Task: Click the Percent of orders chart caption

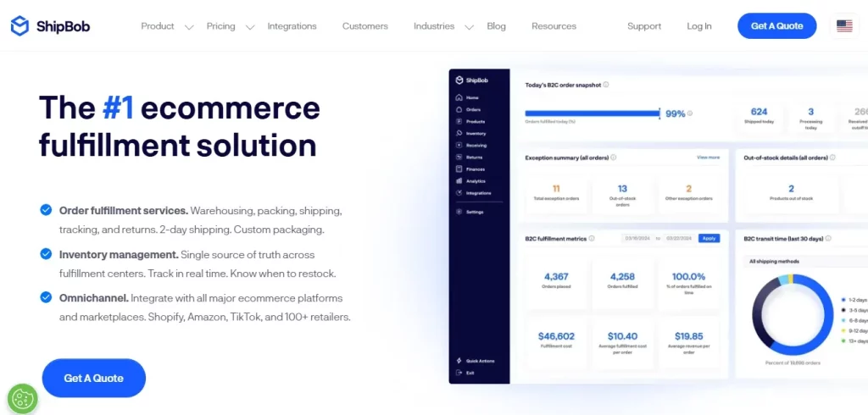Action: pyautogui.click(x=793, y=363)
